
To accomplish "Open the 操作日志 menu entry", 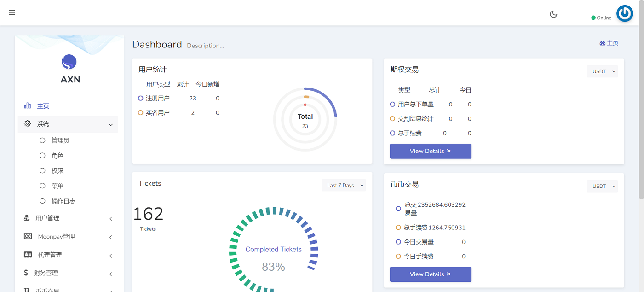I will coord(63,201).
